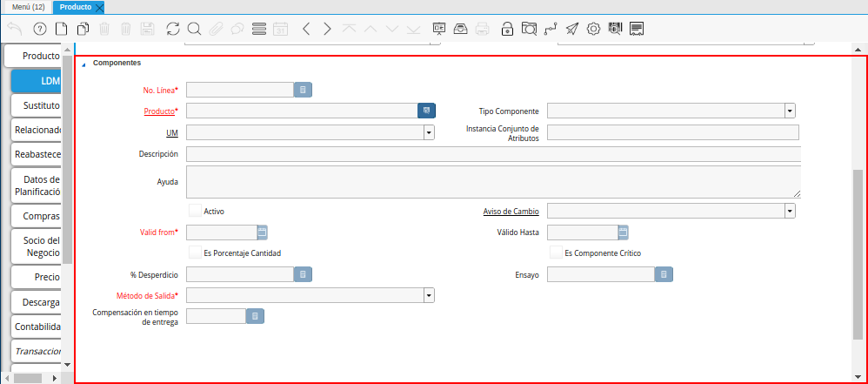This screenshot has height=384, width=868.
Task: Open the Válido Hasta calendar picker
Action: tap(624, 232)
